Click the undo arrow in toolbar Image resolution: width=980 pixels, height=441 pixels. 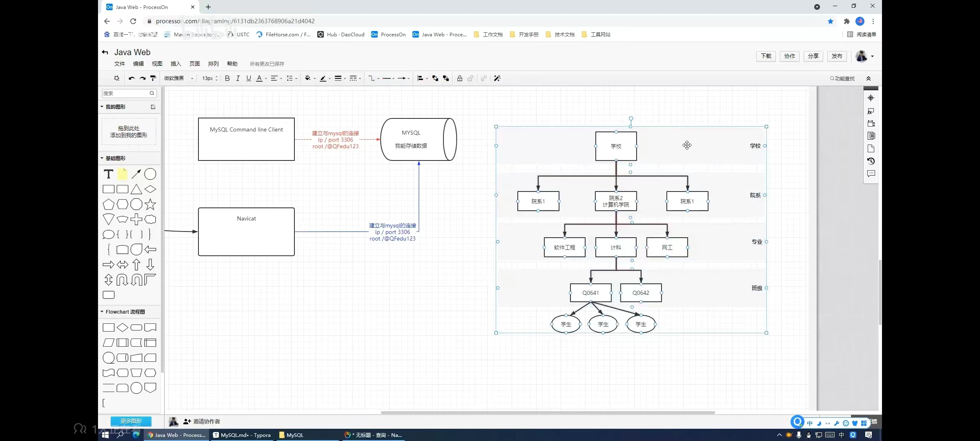pyautogui.click(x=131, y=78)
